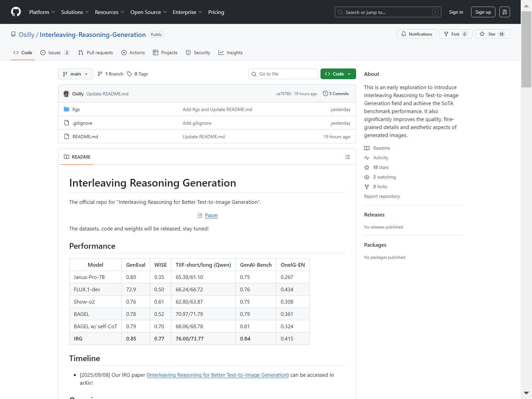Expand the Open Source menu

pyautogui.click(x=149, y=12)
